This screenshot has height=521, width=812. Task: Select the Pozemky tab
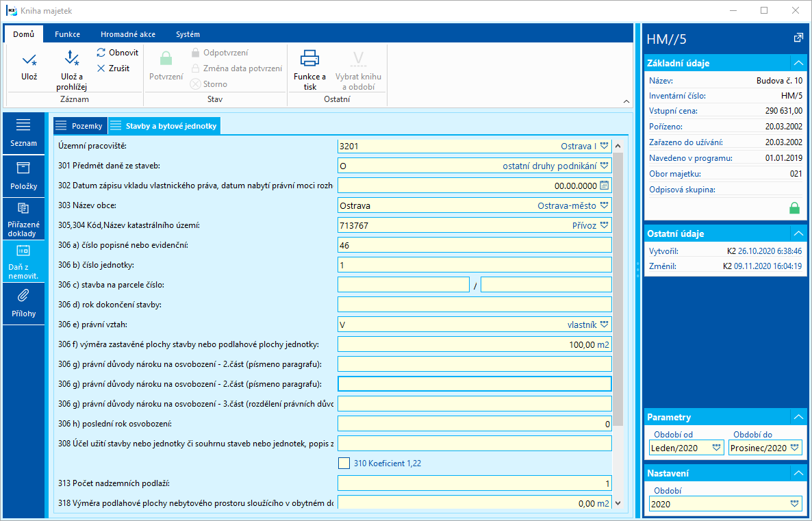(80, 126)
